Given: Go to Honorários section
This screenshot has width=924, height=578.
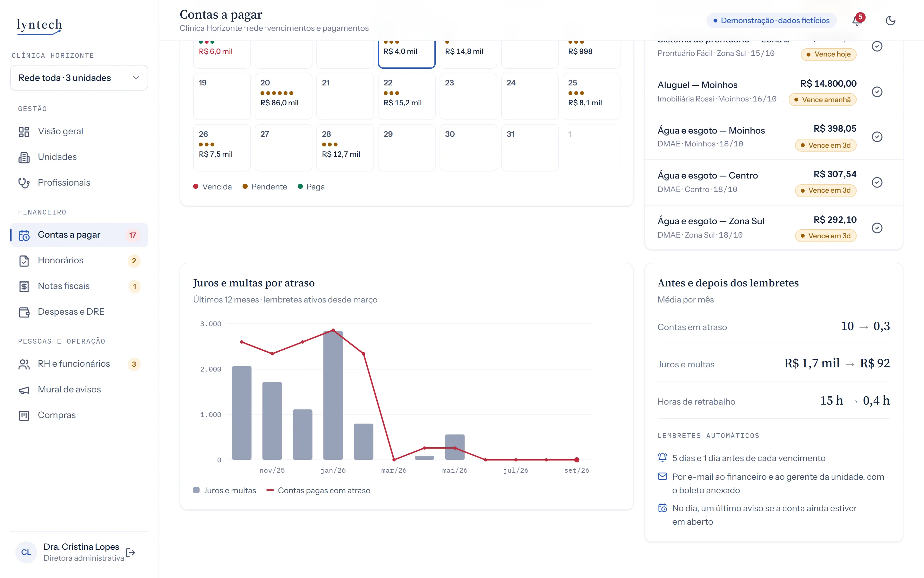Looking at the screenshot, I should (x=79, y=261).
